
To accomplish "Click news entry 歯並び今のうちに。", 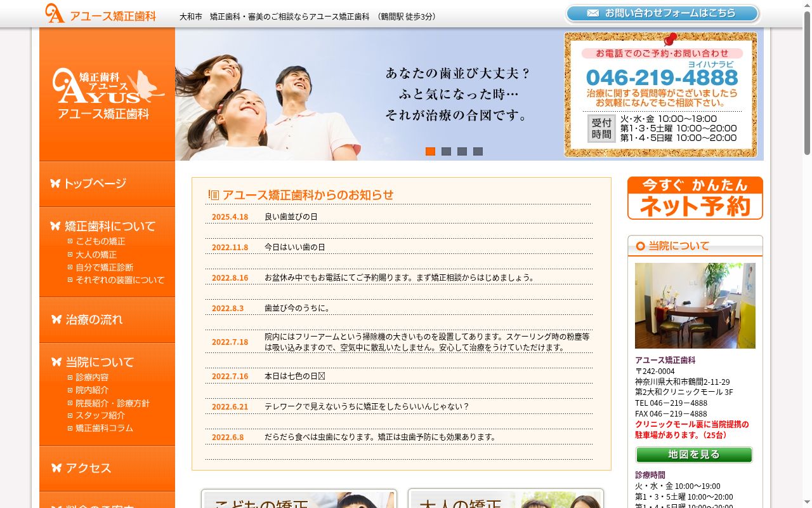I will pyautogui.click(x=298, y=308).
